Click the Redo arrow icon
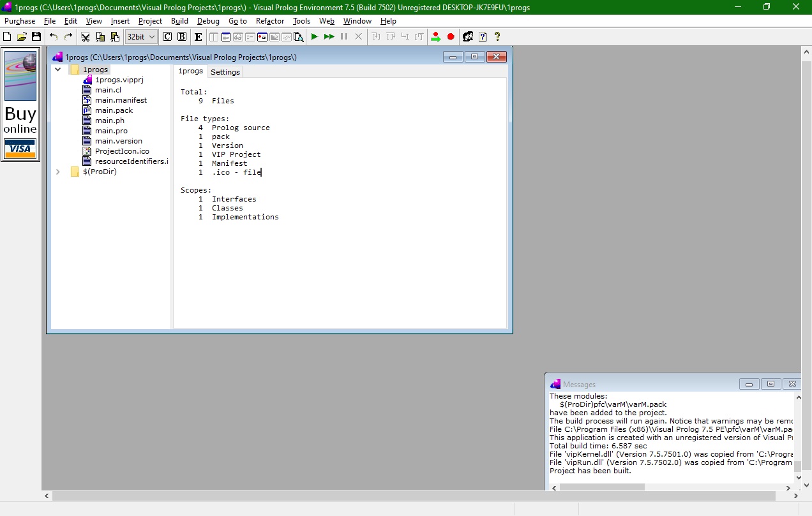812x516 pixels. coord(68,37)
